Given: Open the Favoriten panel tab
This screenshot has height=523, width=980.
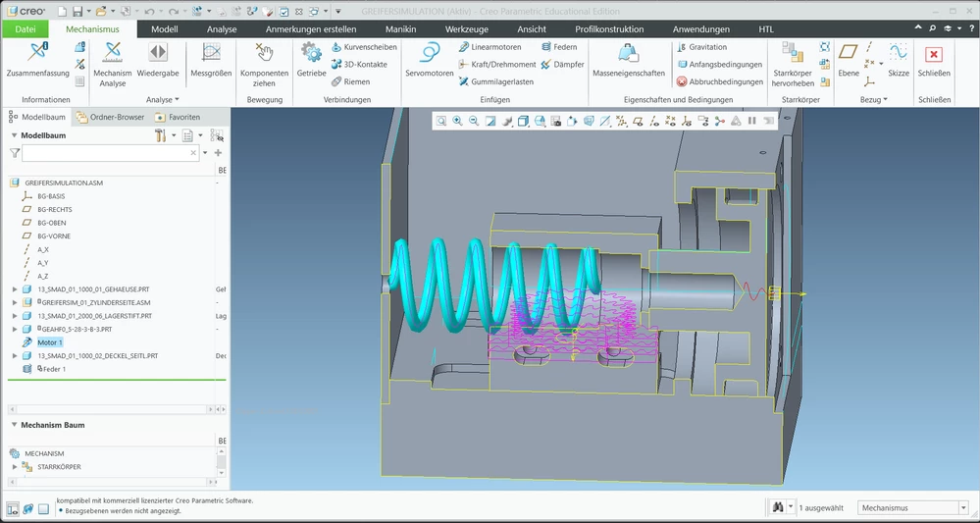Looking at the screenshot, I should (178, 117).
